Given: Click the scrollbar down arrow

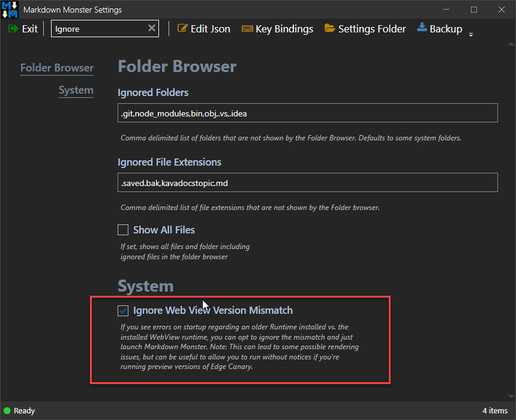Looking at the screenshot, I should [511, 396].
